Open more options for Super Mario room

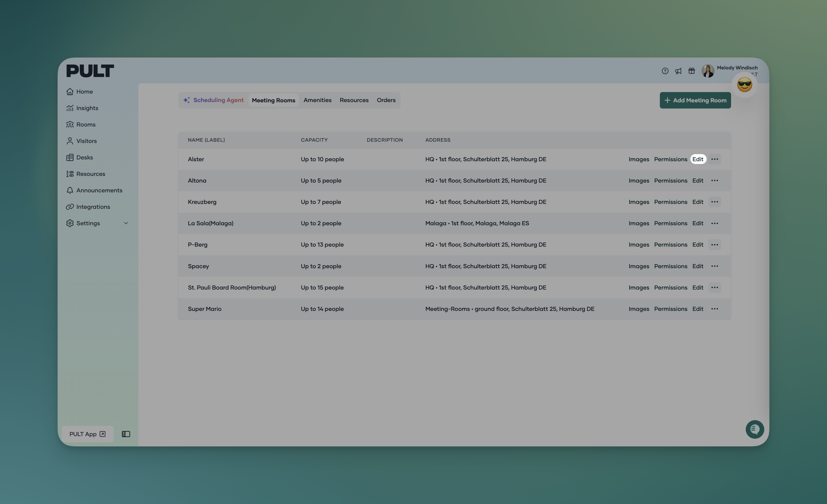(x=715, y=309)
